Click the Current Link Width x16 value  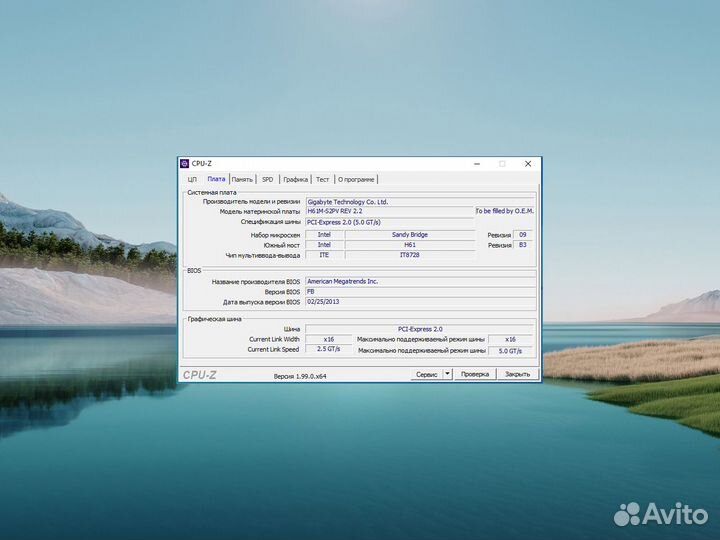[329, 339]
